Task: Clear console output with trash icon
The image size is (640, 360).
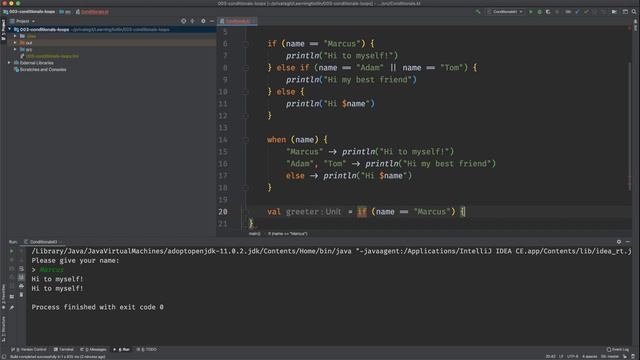Action: [21, 295]
